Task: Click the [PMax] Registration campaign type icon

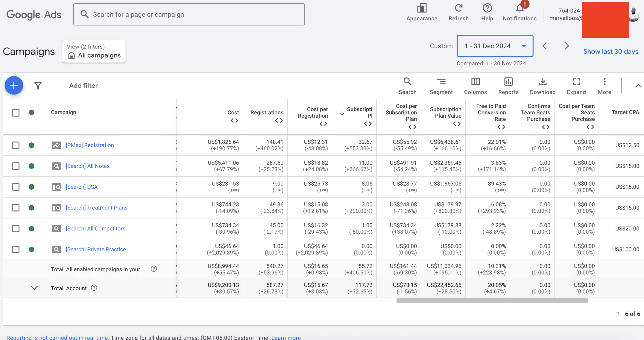Action: pos(56,145)
